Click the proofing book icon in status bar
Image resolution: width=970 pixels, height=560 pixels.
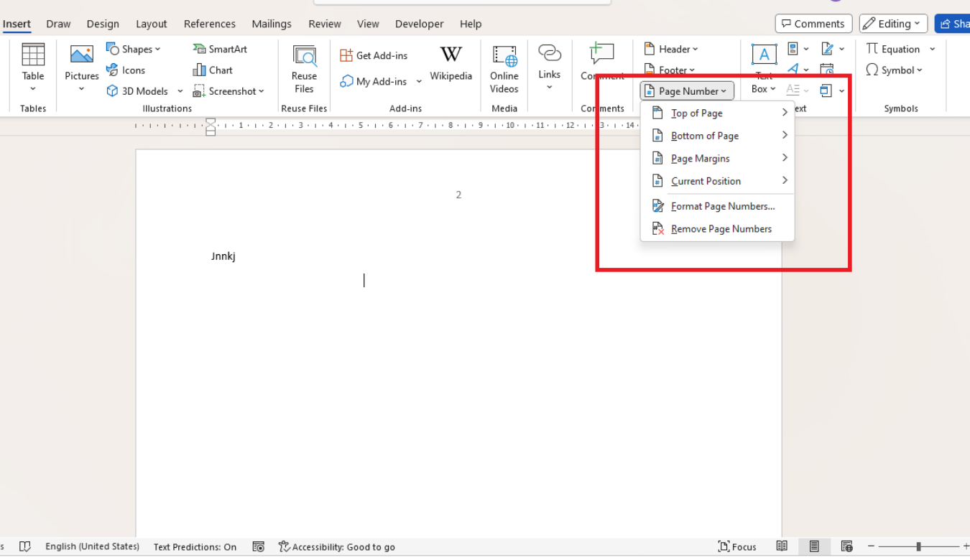point(25,546)
